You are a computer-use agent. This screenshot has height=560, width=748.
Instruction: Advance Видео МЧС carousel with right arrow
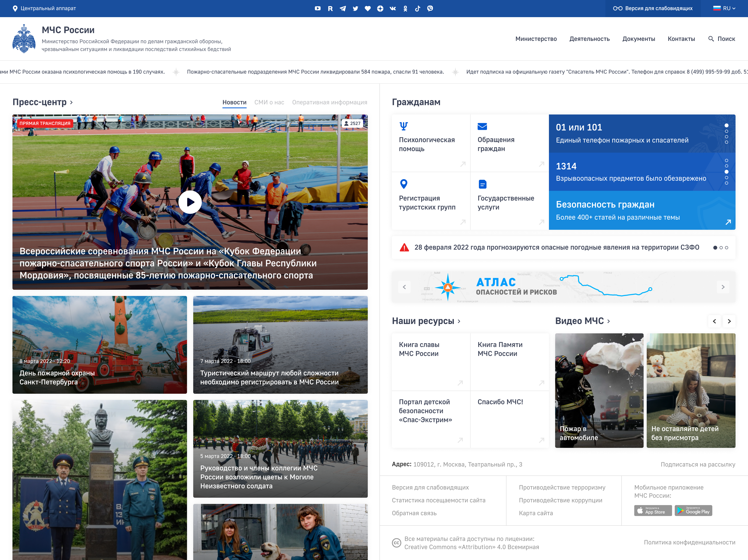click(x=729, y=321)
